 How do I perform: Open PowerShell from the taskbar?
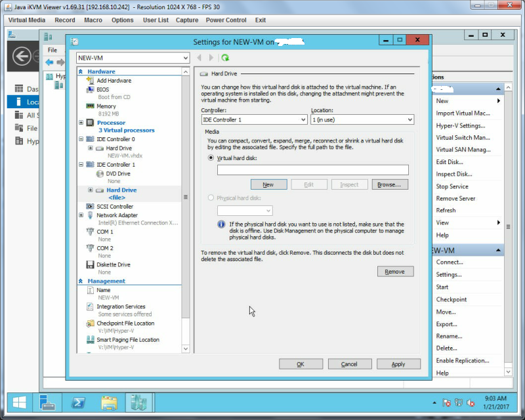pyautogui.click(x=78, y=402)
